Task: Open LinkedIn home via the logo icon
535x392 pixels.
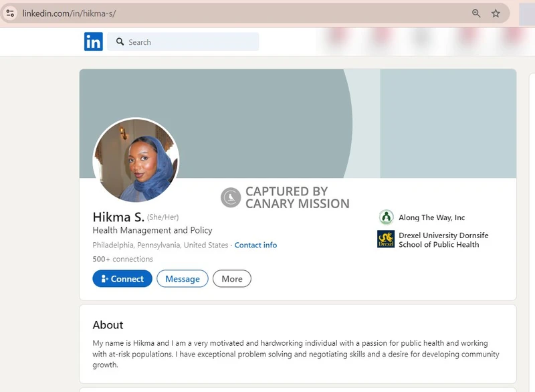Action: coord(94,41)
